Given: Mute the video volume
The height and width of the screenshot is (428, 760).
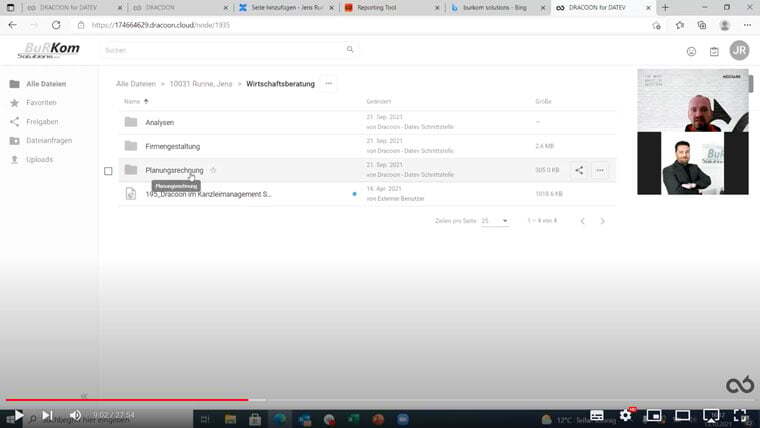Looking at the screenshot, I should click(75, 415).
